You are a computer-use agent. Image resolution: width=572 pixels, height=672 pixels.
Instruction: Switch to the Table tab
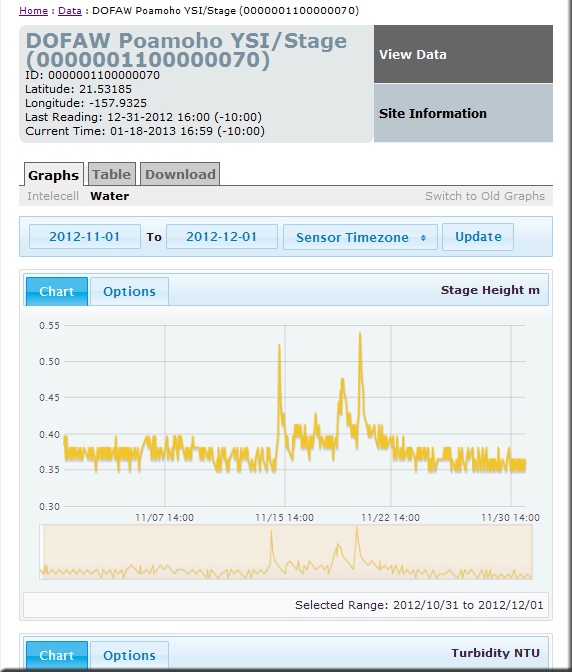112,174
